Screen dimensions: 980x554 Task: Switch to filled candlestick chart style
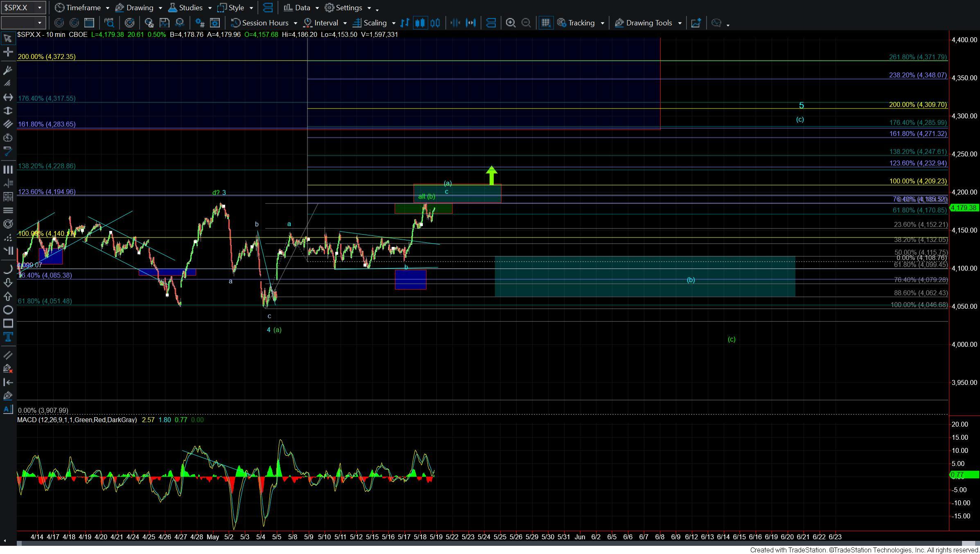point(420,23)
